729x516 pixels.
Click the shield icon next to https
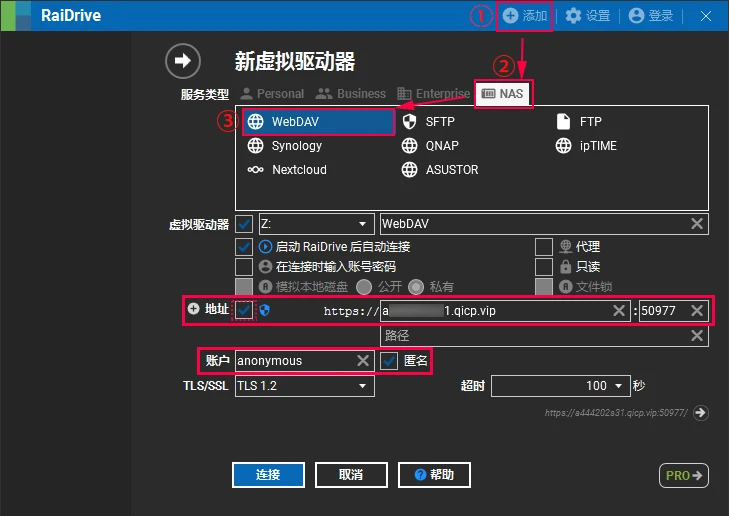click(265, 310)
